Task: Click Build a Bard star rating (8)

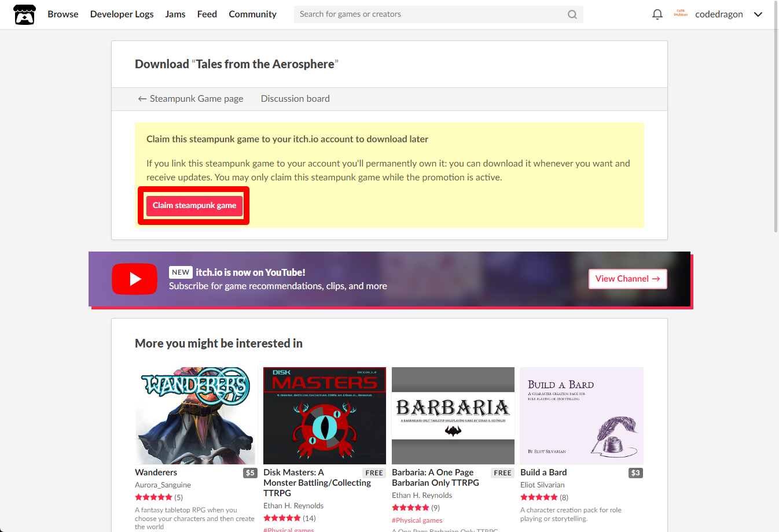Action: point(544,497)
